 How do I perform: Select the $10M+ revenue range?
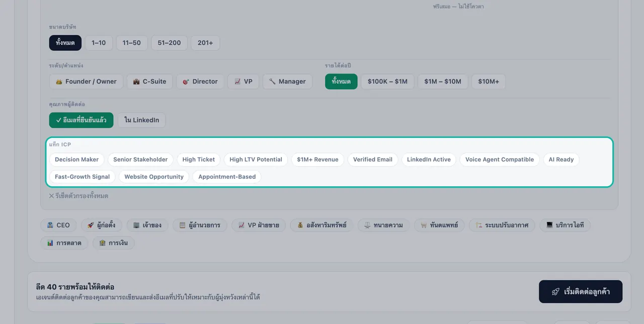coord(489,82)
